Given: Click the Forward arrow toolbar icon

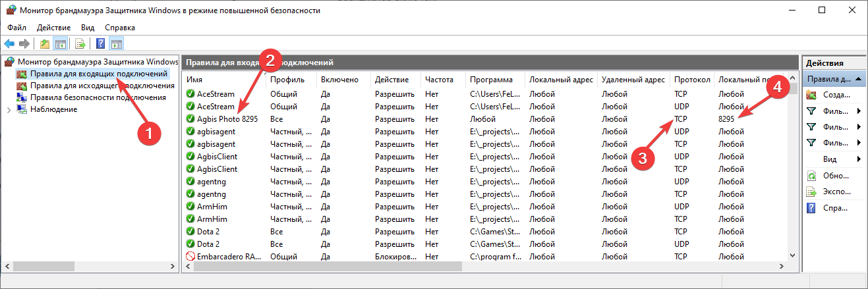Looking at the screenshot, I should [x=24, y=44].
